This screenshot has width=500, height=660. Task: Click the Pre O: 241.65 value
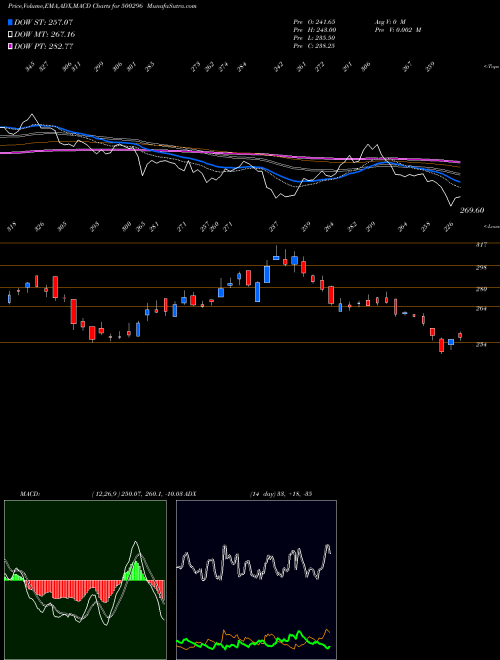click(x=314, y=21)
